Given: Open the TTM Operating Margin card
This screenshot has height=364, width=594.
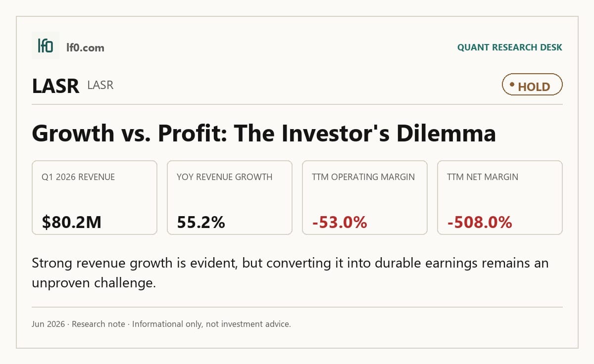Looking at the screenshot, I should (365, 197).
